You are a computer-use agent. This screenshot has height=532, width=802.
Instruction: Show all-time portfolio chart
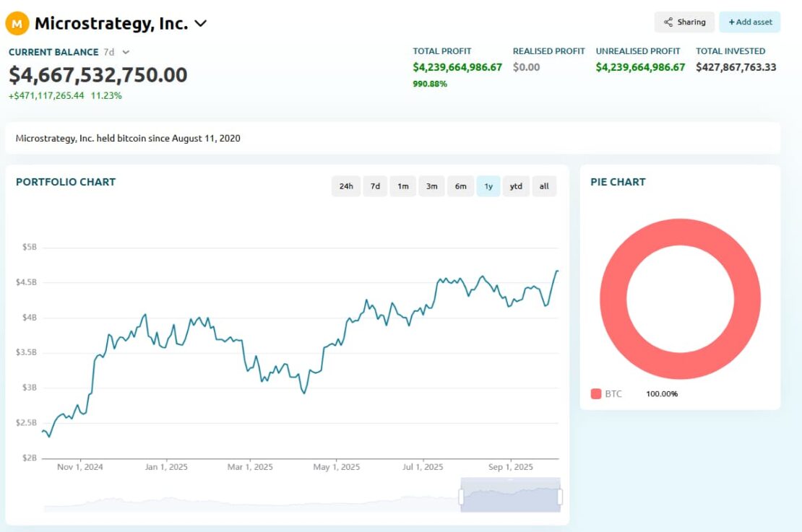(544, 186)
